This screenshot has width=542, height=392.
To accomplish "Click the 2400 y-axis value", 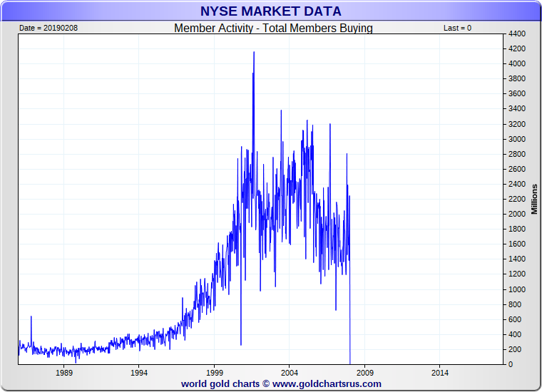I will pos(517,184).
